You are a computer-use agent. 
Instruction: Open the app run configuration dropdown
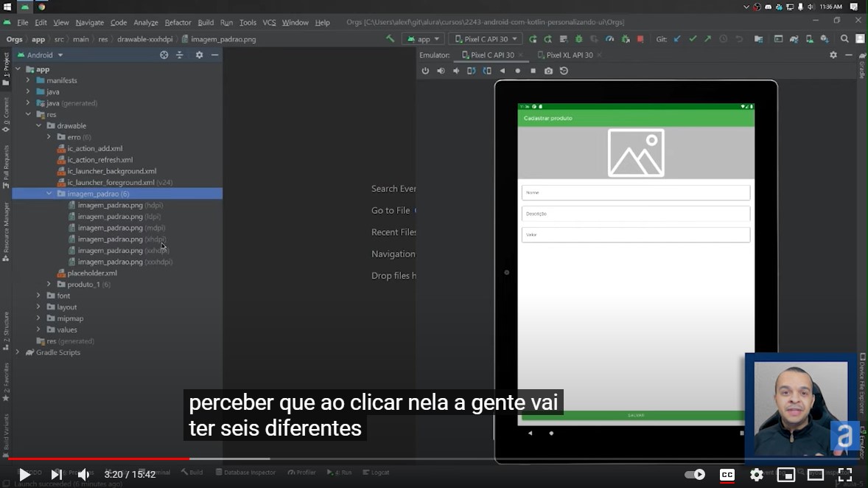423,39
